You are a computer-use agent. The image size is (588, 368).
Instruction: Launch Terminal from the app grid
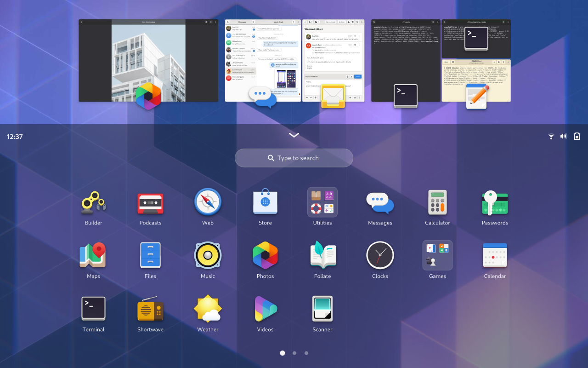pyautogui.click(x=93, y=309)
